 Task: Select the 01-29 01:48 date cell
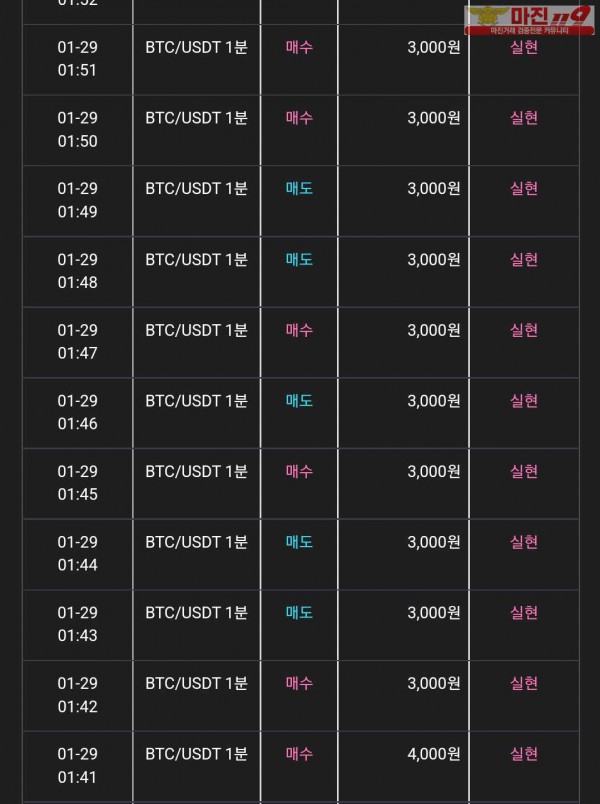77,271
